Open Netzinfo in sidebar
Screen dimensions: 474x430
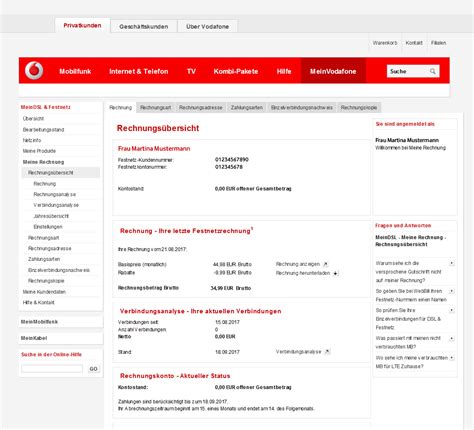(x=32, y=140)
